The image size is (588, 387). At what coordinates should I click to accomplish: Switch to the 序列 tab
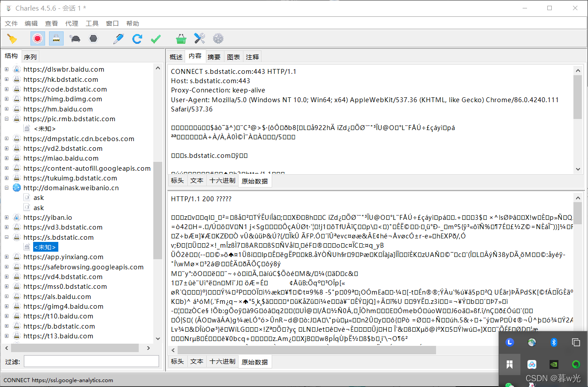tap(30, 57)
